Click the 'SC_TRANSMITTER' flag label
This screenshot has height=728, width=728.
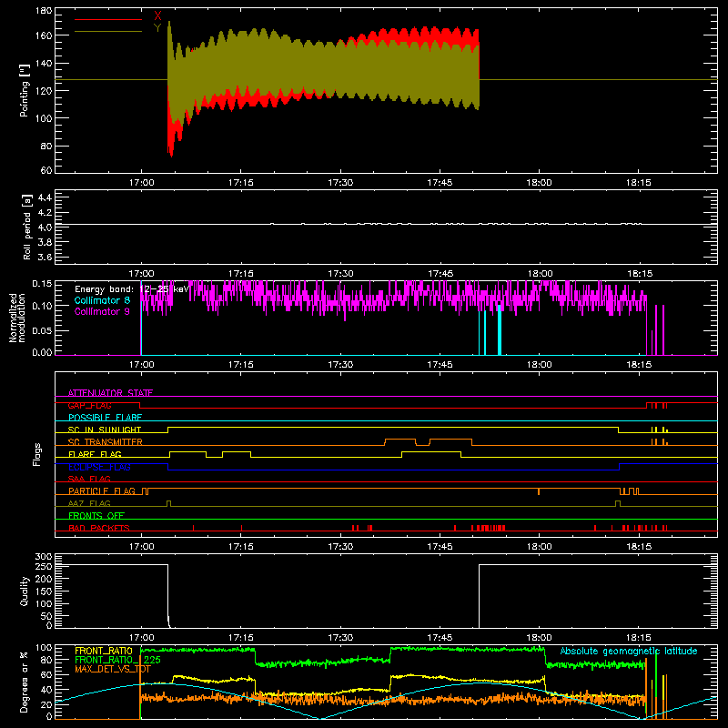105,441
